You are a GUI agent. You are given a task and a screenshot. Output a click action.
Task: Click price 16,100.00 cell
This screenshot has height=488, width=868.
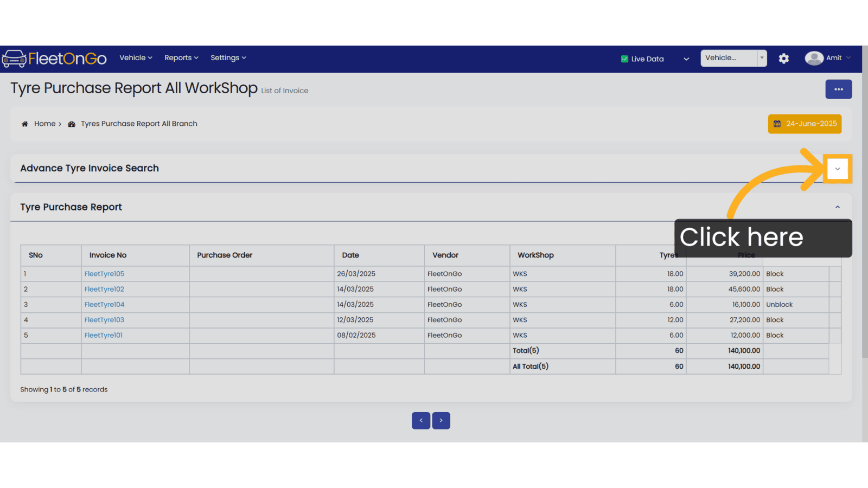point(724,305)
